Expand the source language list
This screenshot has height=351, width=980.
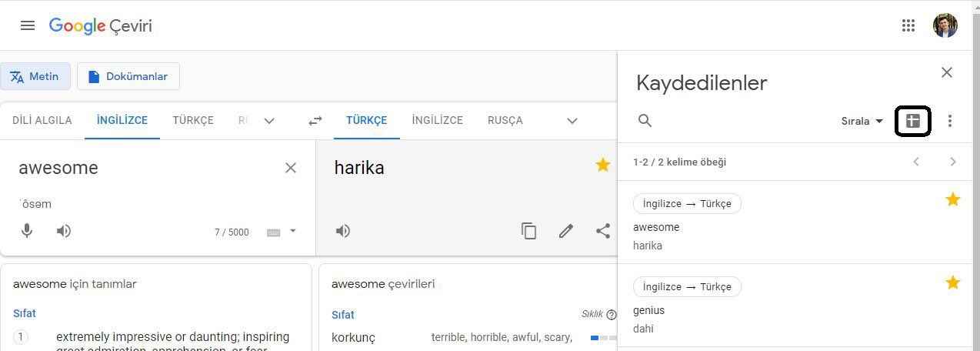(269, 121)
